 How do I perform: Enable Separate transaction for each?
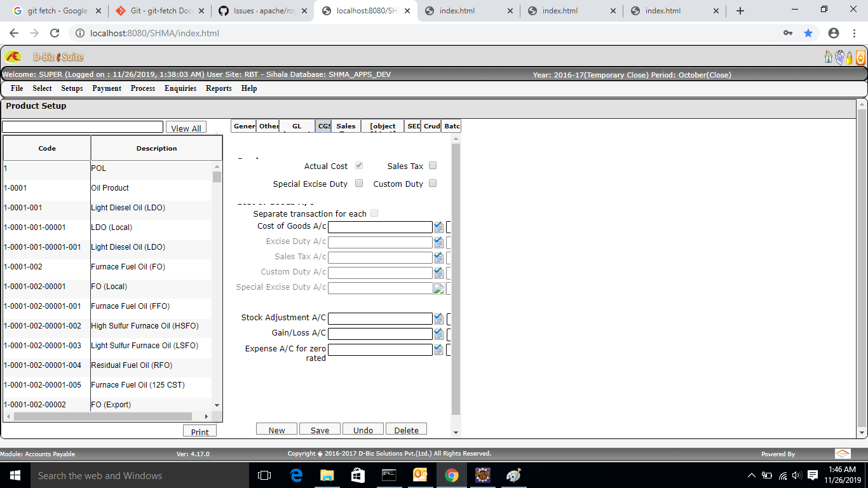click(374, 213)
